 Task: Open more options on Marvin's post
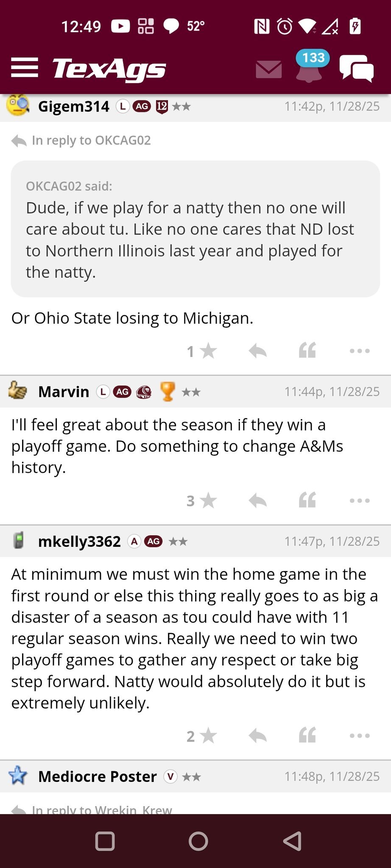[360, 501]
